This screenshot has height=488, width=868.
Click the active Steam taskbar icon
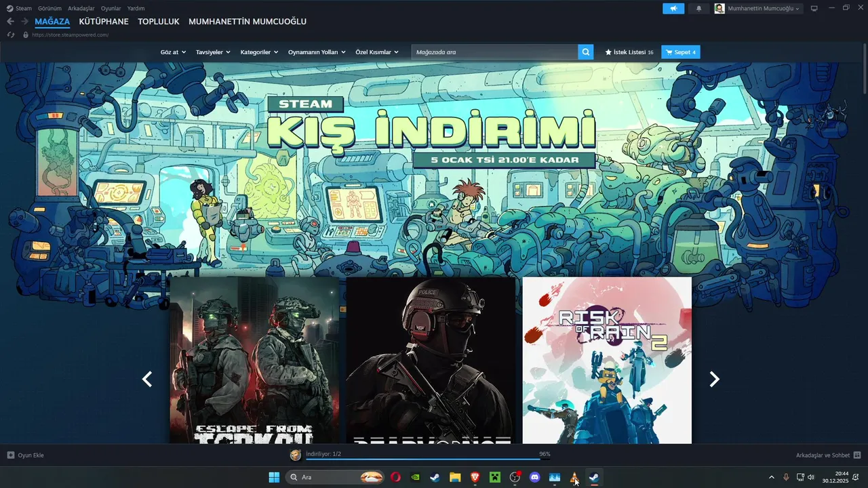[593, 477]
